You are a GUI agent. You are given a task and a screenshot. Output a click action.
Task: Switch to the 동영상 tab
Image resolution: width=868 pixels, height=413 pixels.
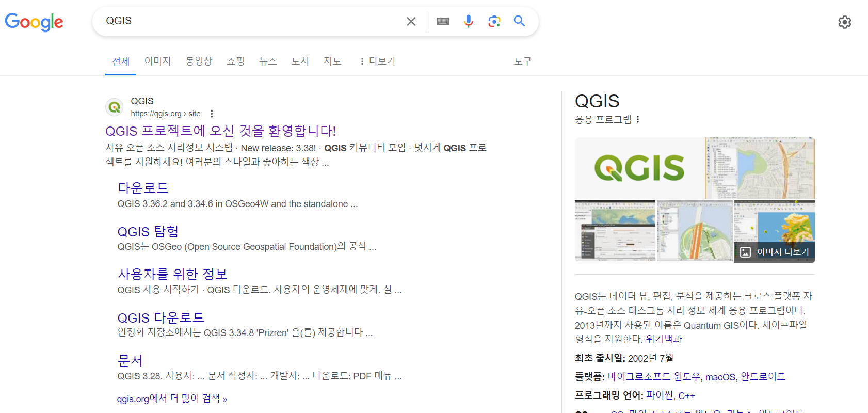point(199,61)
